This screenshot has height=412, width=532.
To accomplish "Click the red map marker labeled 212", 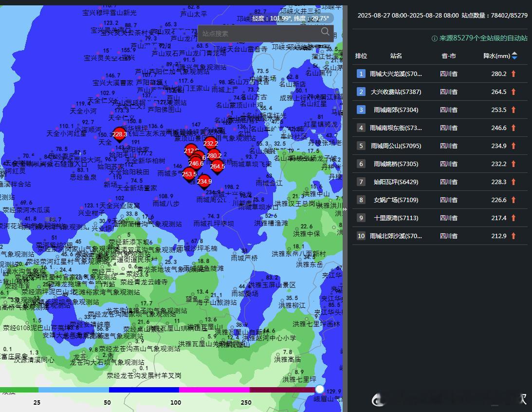I will (x=191, y=150).
